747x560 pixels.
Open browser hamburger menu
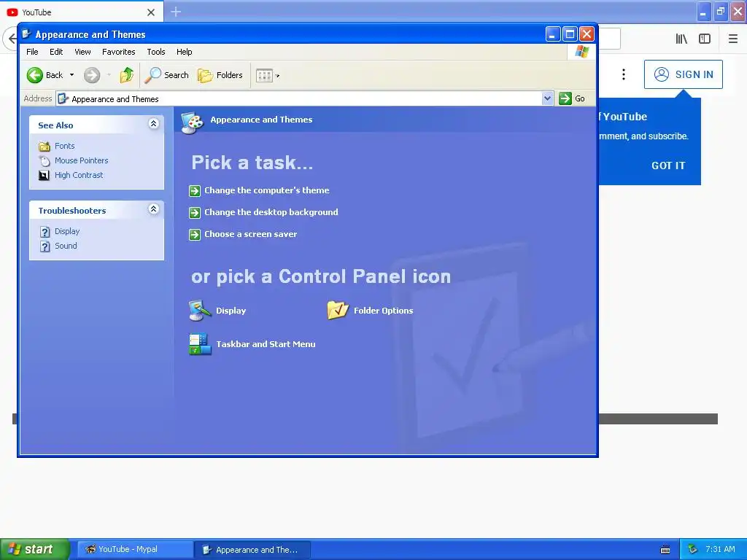[732, 39]
